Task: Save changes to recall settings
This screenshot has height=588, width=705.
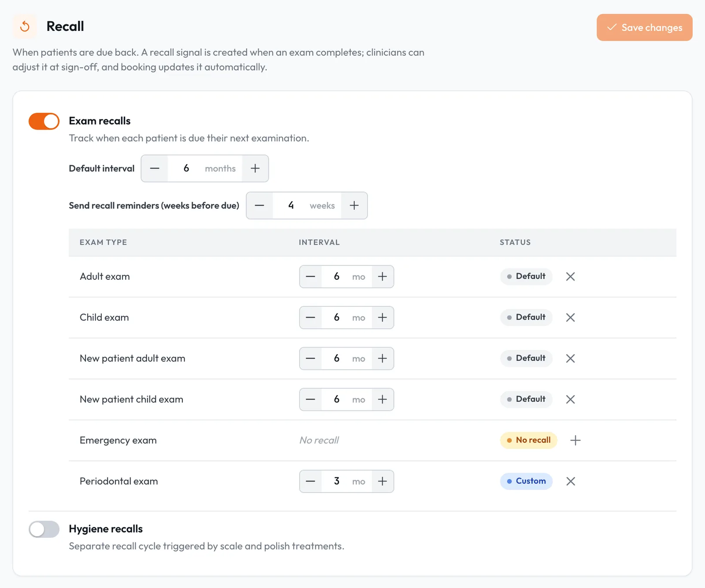Action: (645, 27)
